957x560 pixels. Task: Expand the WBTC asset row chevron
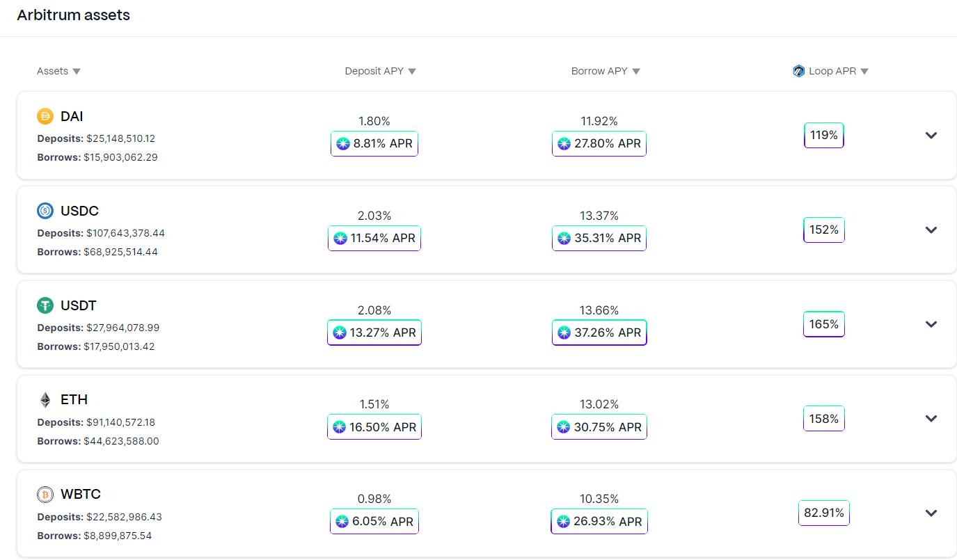tap(931, 513)
